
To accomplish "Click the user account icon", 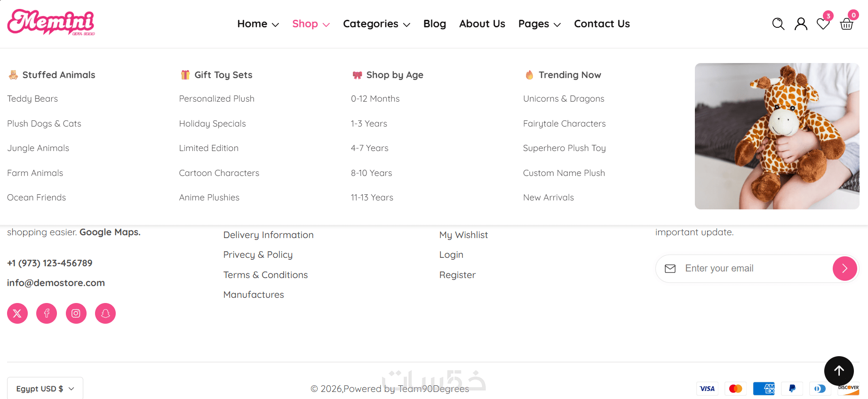I will click(x=801, y=24).
